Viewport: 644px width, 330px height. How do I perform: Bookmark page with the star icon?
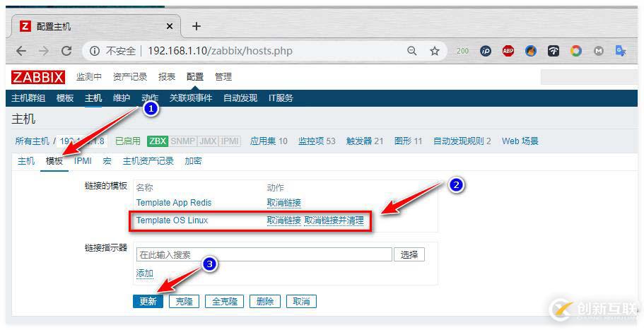(435, 51)
